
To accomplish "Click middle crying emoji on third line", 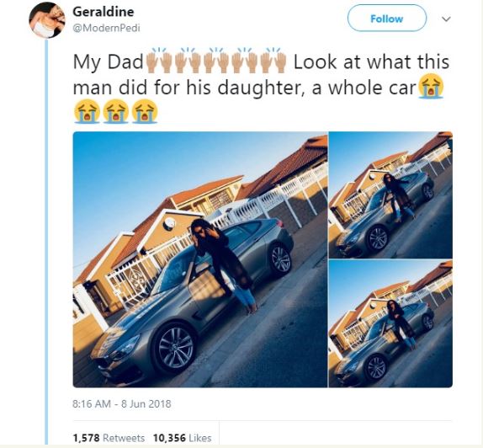I will click(116, 112).
